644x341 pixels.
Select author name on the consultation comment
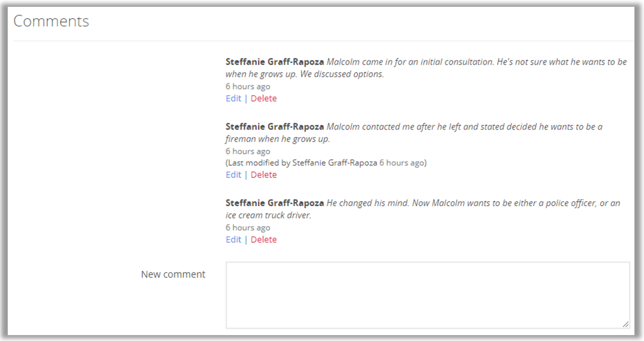[x=275, y=62]
